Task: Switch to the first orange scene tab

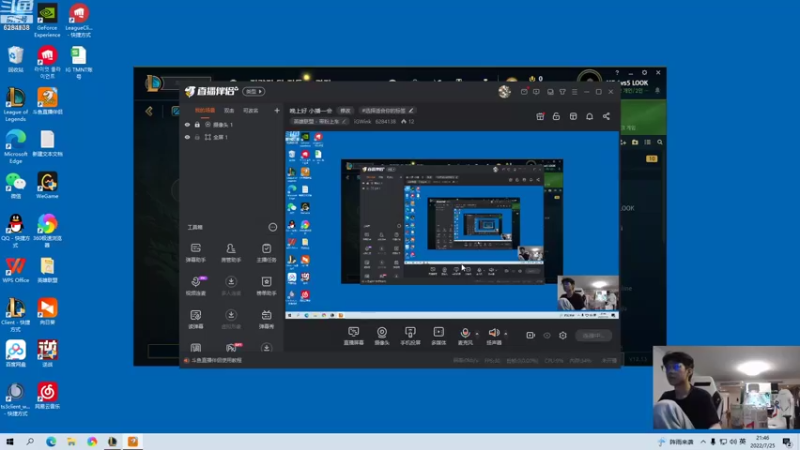Action: click(x=205, y=110)
